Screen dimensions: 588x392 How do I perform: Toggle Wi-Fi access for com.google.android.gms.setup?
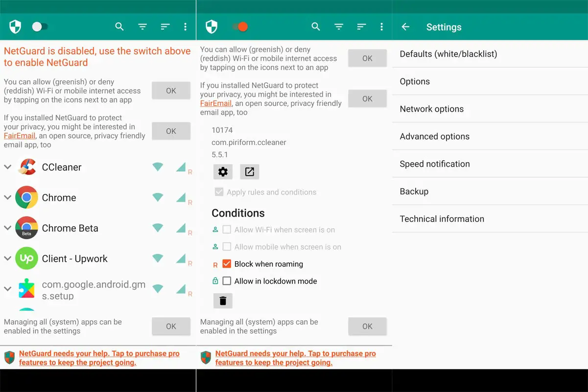[x=158, y=289]
